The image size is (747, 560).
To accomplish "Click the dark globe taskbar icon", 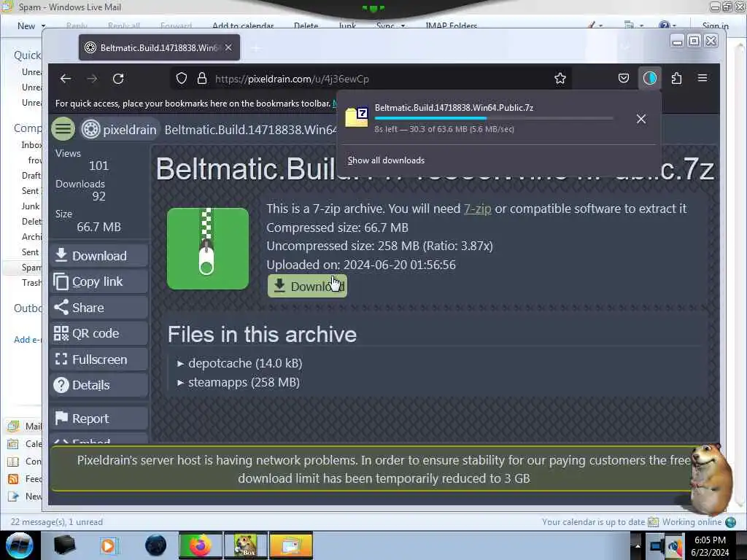I will [x=155, y=545].
